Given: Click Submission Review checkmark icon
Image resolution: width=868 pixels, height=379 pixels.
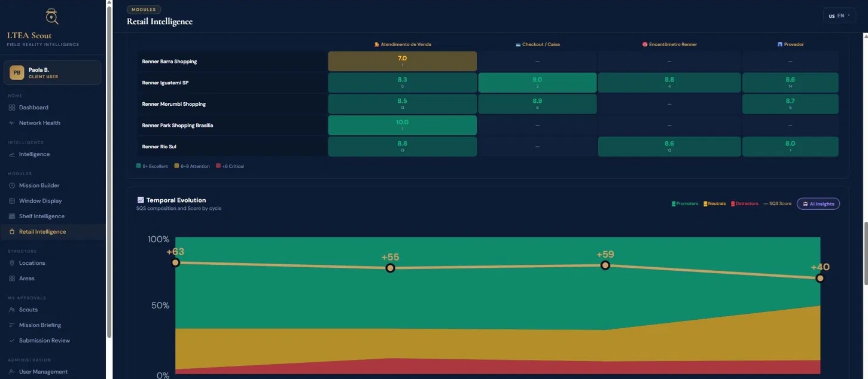Looking at the screenshot, I should tap(12, 341).
